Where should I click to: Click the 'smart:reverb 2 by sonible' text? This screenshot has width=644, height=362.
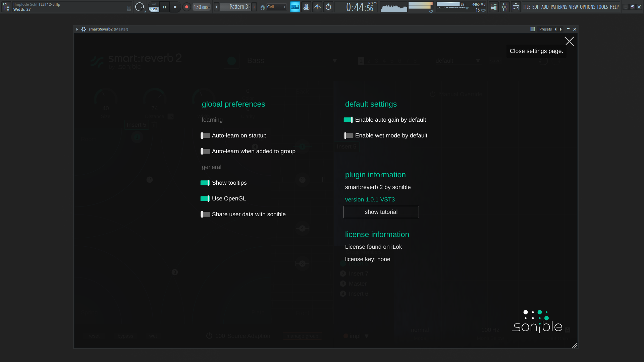[378, 187]
